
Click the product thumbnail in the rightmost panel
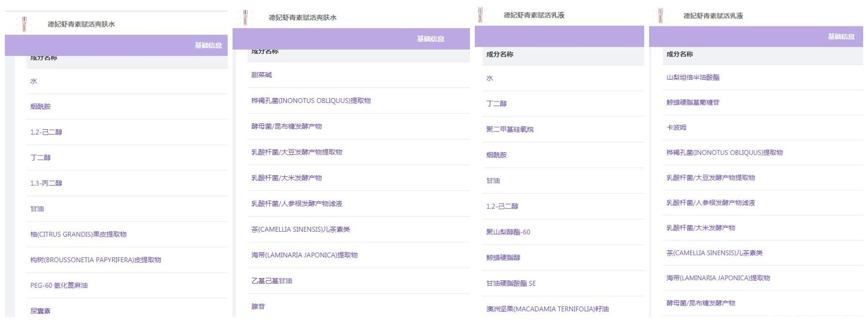click(660, 16)
